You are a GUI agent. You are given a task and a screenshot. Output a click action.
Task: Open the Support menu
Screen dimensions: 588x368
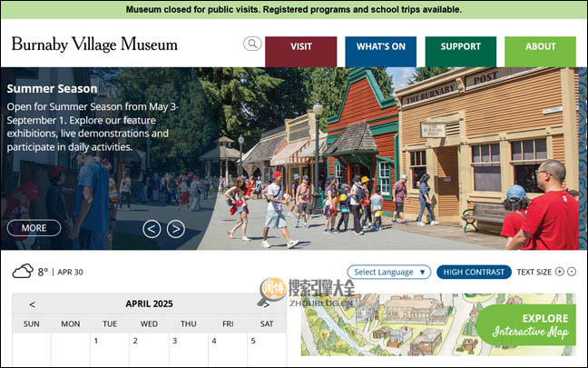point(460,52)
